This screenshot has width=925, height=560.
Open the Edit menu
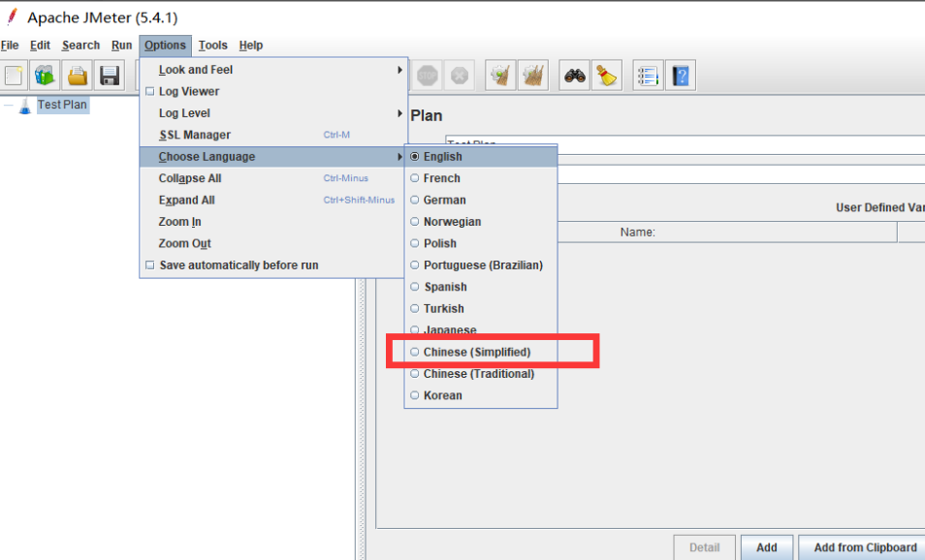click(40, 46)
